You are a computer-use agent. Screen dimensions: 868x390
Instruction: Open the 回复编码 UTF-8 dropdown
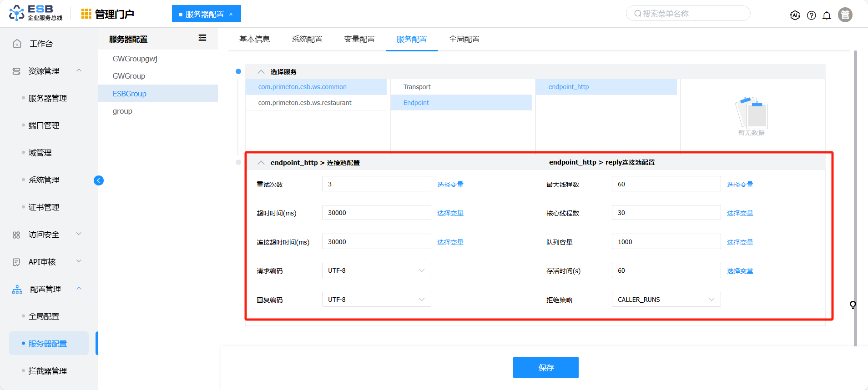point(376,300)
